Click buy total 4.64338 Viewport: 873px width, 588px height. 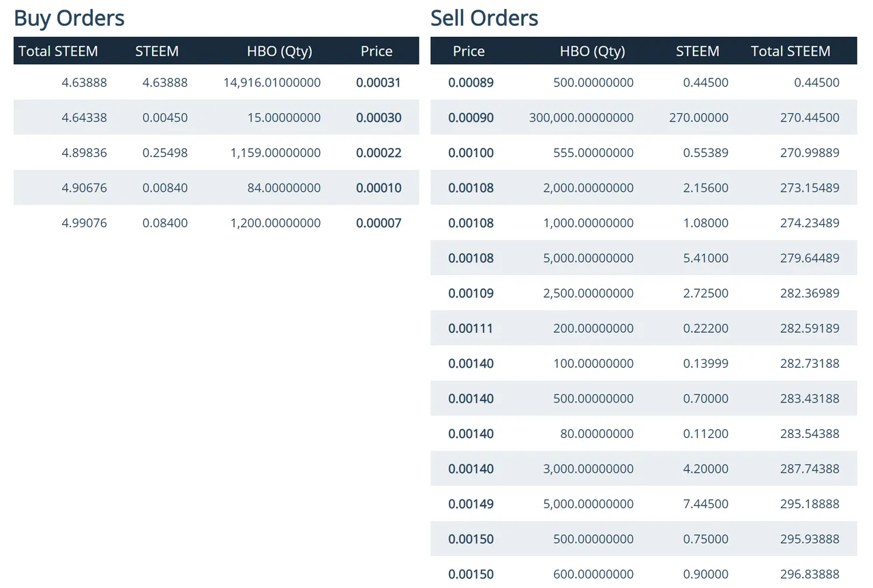click(x=84, y=118)
